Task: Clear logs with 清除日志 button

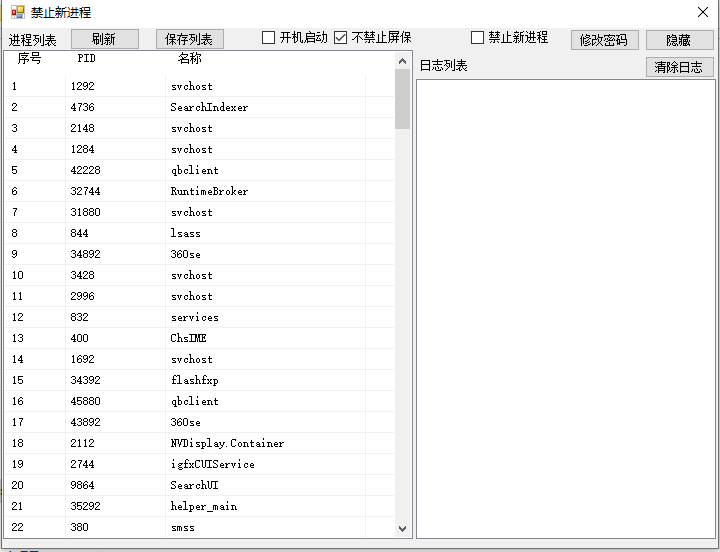Action: click(x=680, y=67)
